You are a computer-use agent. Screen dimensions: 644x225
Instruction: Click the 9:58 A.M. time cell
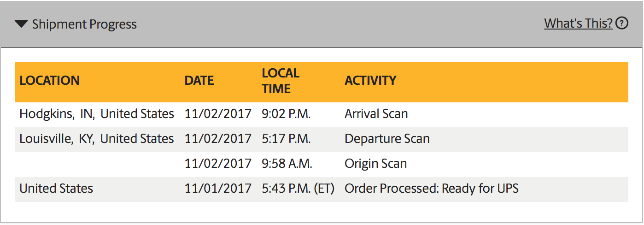point(287,164)
